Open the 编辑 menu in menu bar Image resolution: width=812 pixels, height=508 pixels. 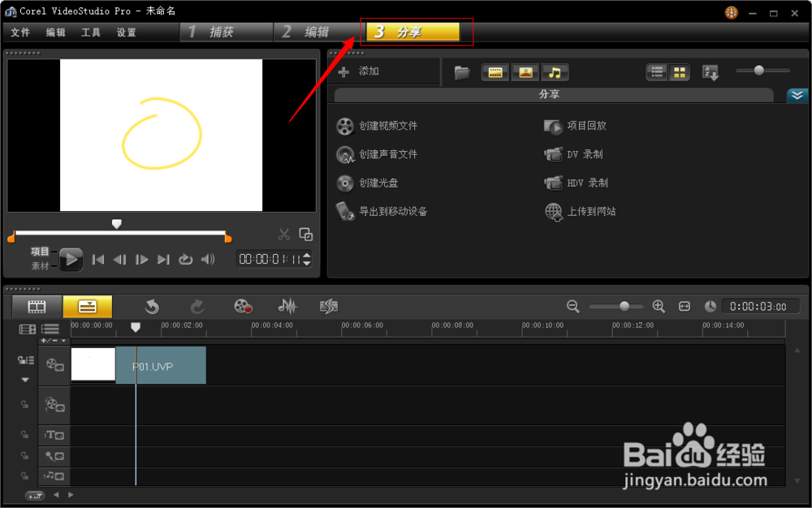tap(55, 32)
